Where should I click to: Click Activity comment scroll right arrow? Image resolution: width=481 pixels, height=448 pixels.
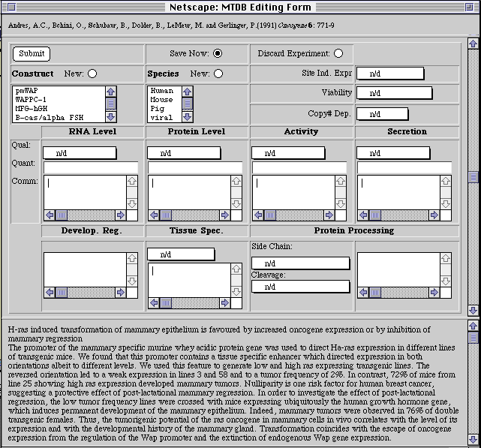tap(329, 215)
